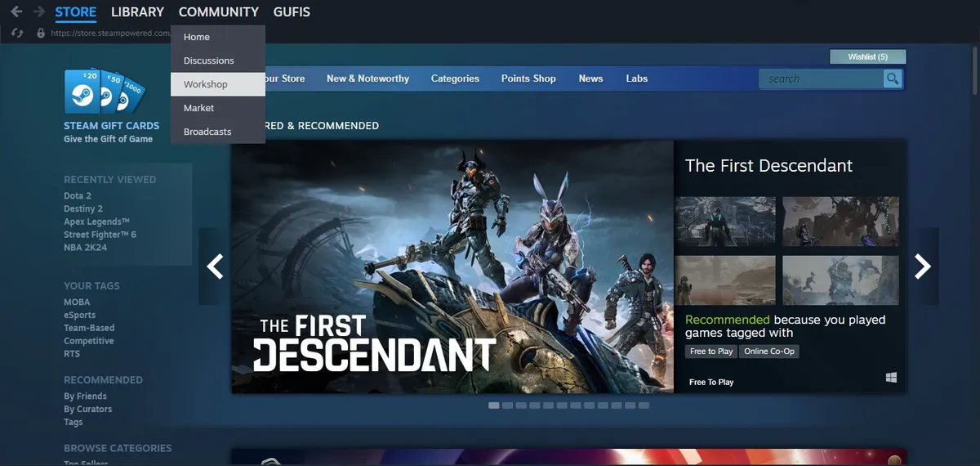
Task: Select the Team-Based tag
Action: pyautogui.click(x=89, y=328)
